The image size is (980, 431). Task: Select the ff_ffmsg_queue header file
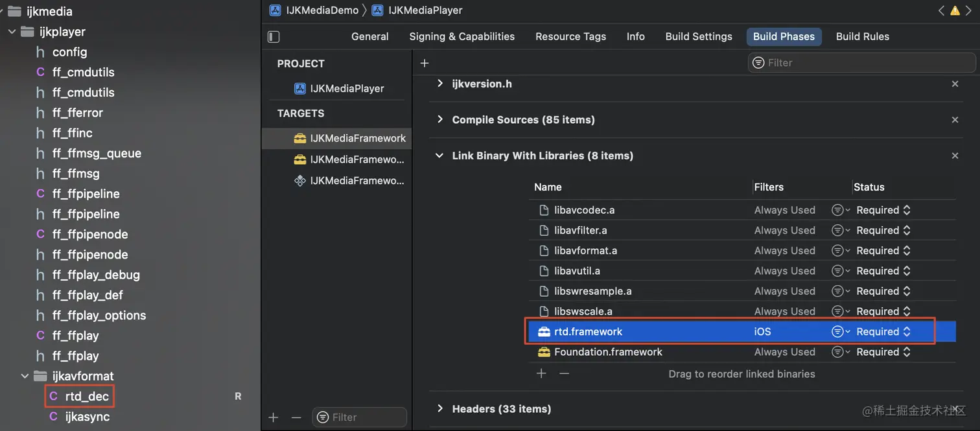[87, 153]
